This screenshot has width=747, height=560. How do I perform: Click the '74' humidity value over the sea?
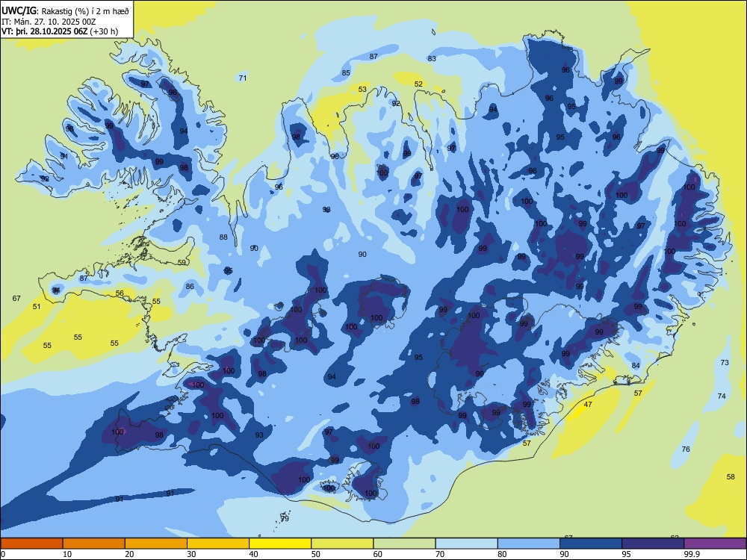click(722, 396)
